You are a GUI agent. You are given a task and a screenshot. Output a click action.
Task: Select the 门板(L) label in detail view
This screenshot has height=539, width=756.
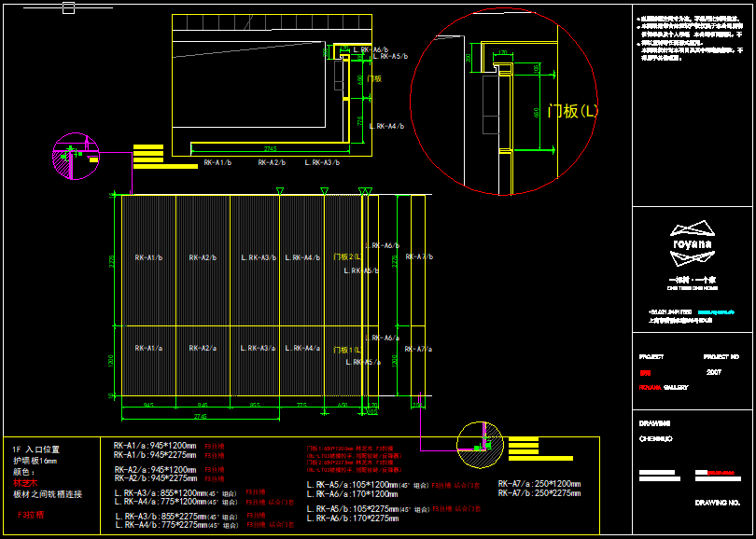[x=572, y=111]
